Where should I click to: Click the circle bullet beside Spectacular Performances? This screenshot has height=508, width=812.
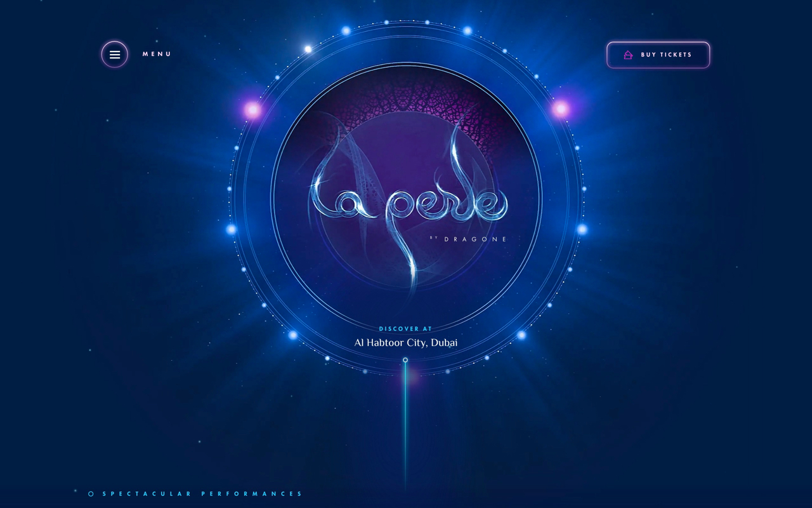pos(91,493)
